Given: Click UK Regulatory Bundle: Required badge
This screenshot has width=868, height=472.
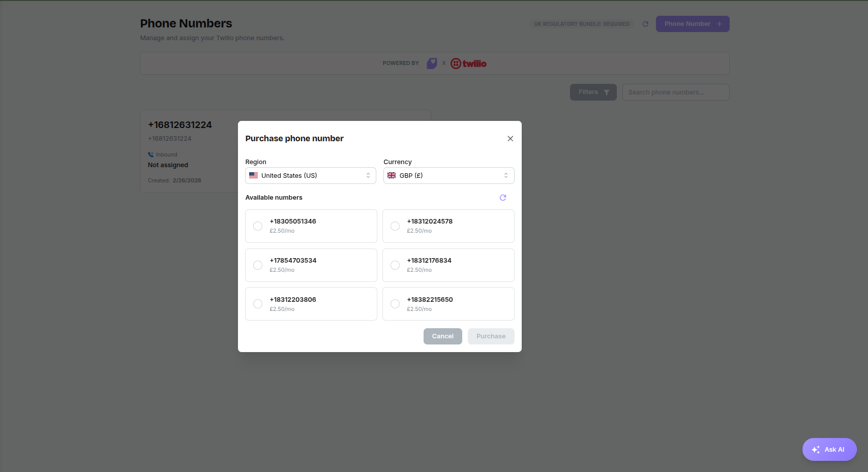Looking at the screenshot, I should click(x=582, y=24).
